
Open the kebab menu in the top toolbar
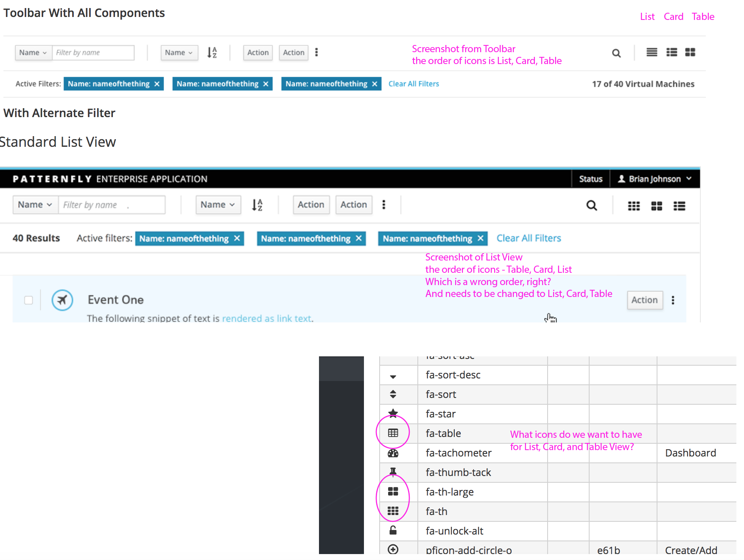[x=316, y=52]
